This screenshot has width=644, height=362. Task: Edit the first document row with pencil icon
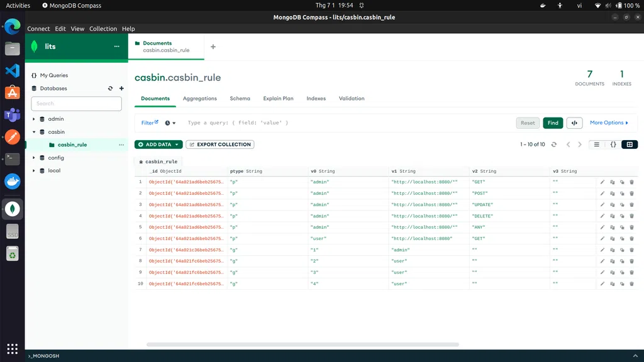click(602, 182)
